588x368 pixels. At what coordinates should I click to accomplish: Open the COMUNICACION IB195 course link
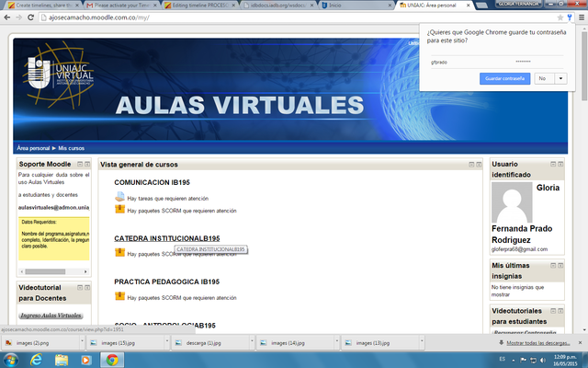click(152, 182)
